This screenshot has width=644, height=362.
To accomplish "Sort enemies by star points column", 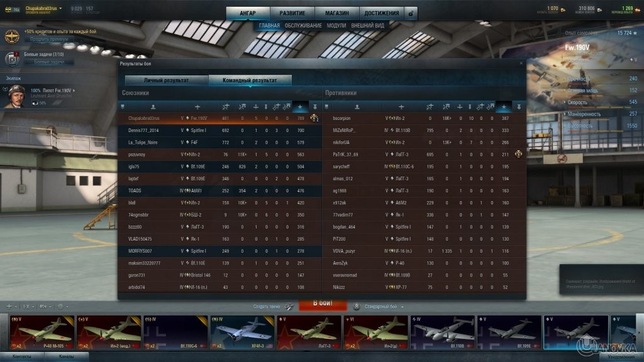I will (x=504, y=107).
